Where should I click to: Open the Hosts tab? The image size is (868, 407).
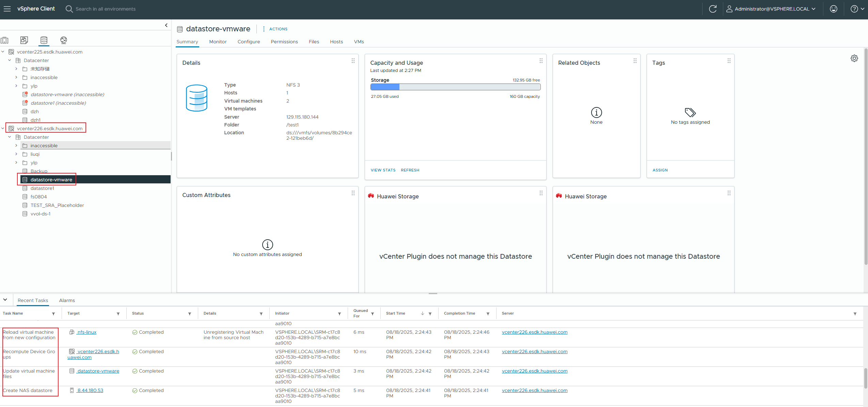(x=336, y=42)
